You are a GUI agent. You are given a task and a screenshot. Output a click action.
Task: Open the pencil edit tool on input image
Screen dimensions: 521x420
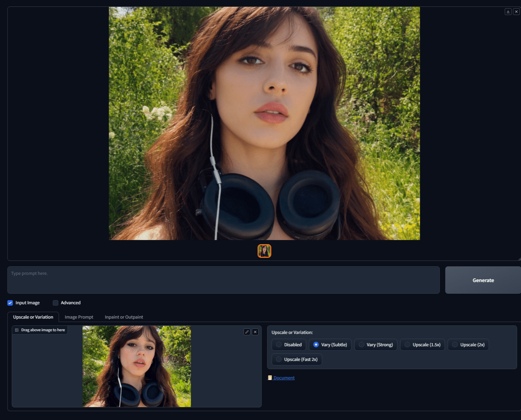pos(247,332)
